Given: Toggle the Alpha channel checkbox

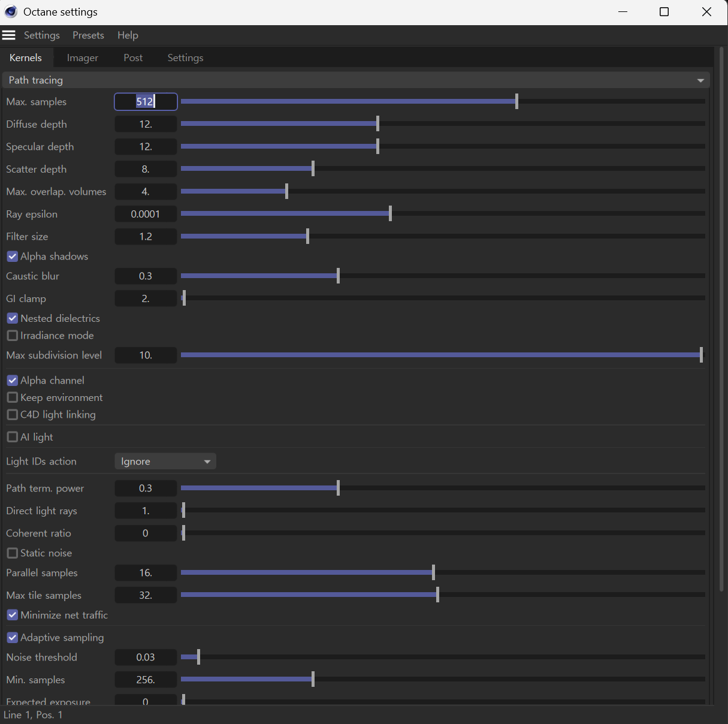Looking at the screenshot, I should tap(13, 381).
